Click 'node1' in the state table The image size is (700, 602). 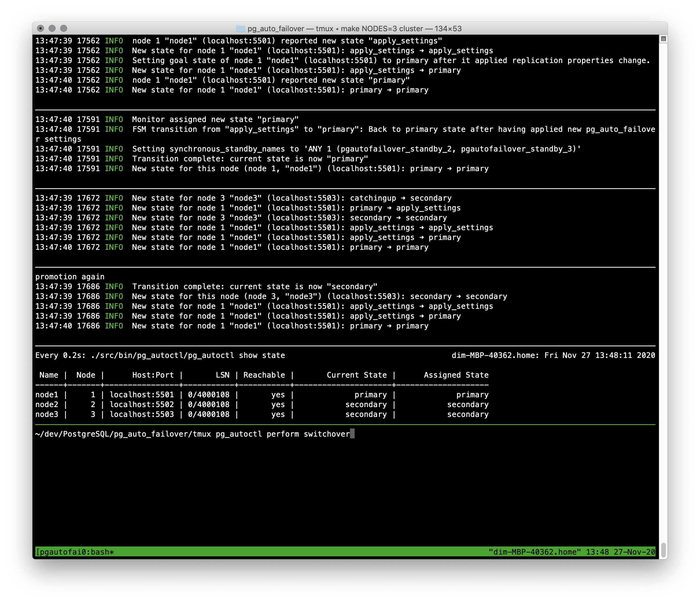click(47, 395)
